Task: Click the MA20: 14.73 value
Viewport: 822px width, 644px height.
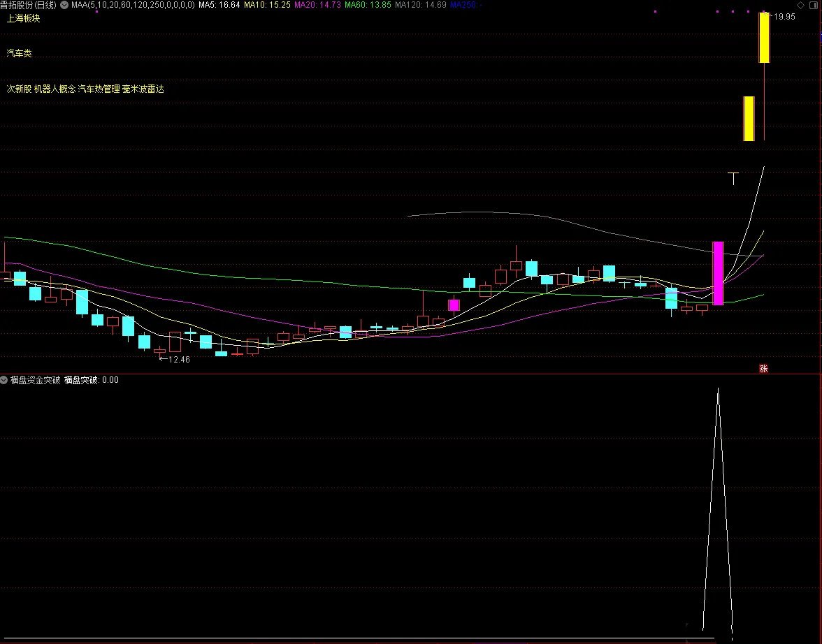Action: 317,5
